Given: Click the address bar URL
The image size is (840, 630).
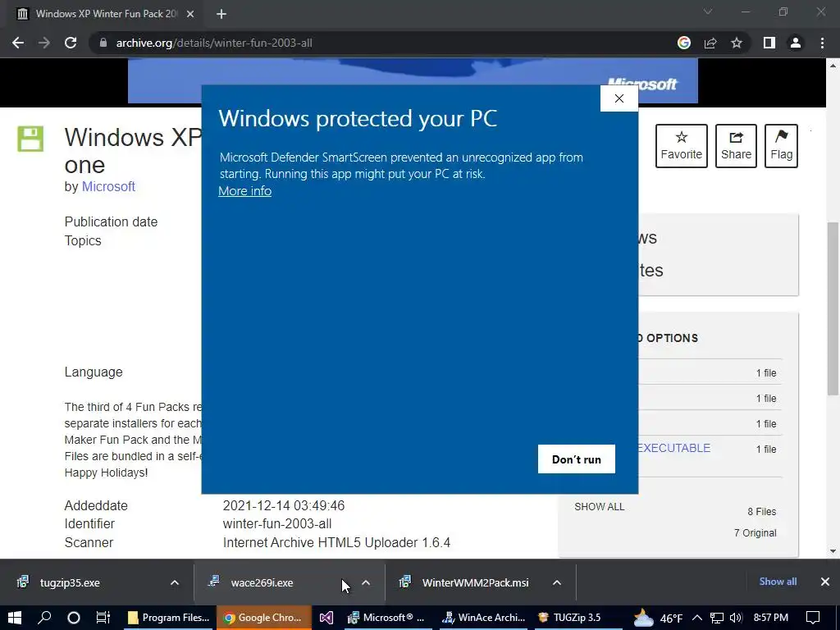Looking at the screenshot, I should click(x=214, y=43).
